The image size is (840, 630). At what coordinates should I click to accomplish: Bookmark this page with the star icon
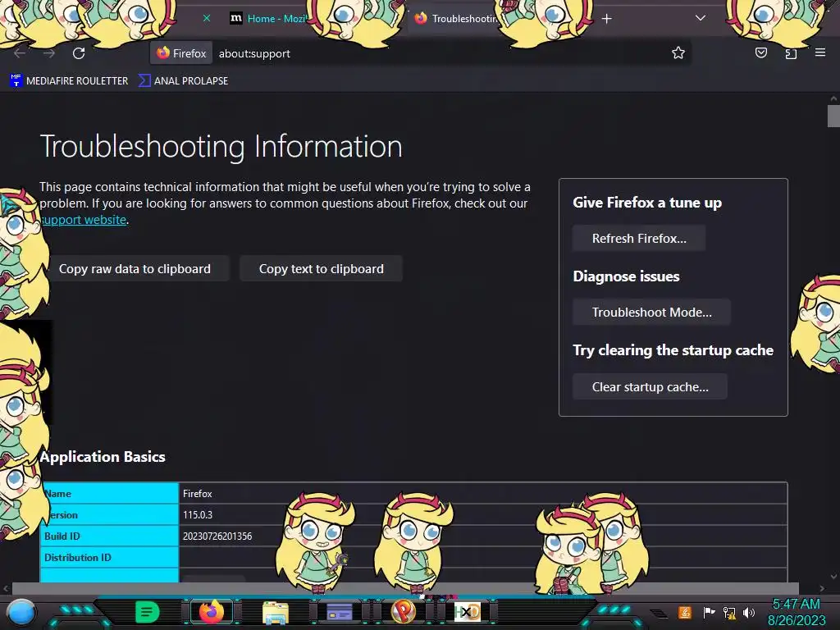click(678, 52)
